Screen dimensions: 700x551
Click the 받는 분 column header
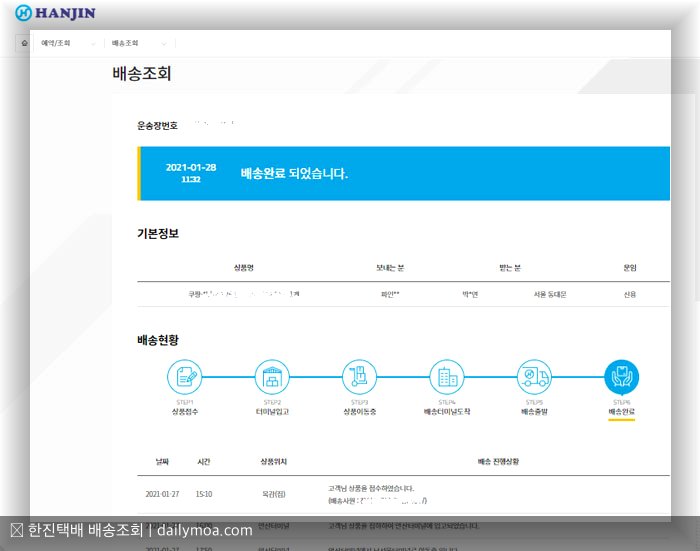(510, 268)
